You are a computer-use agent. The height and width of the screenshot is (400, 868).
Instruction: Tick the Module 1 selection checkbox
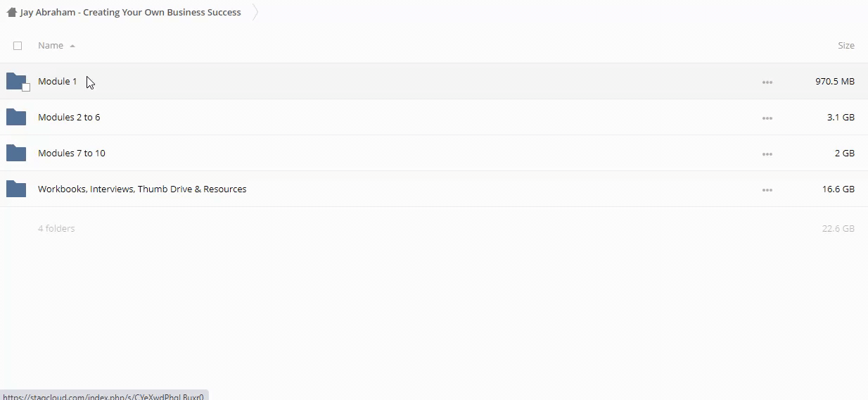pyautogui.click(x=26, y=87)
